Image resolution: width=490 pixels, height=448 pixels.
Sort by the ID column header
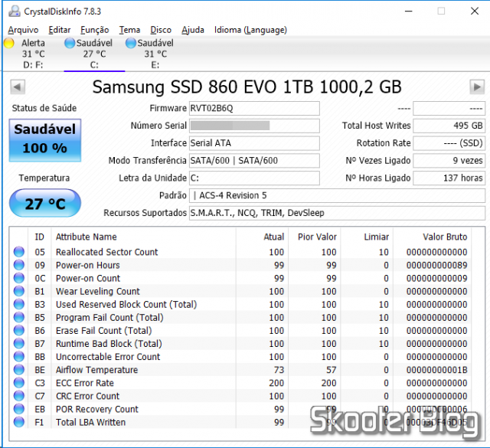coord(39,237)
